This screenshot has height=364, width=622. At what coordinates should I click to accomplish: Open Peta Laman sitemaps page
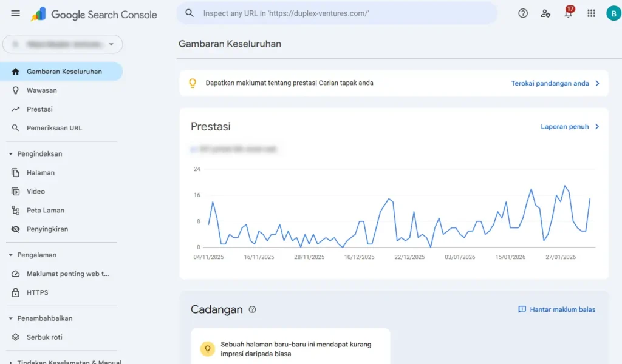[x=45, y=211]
